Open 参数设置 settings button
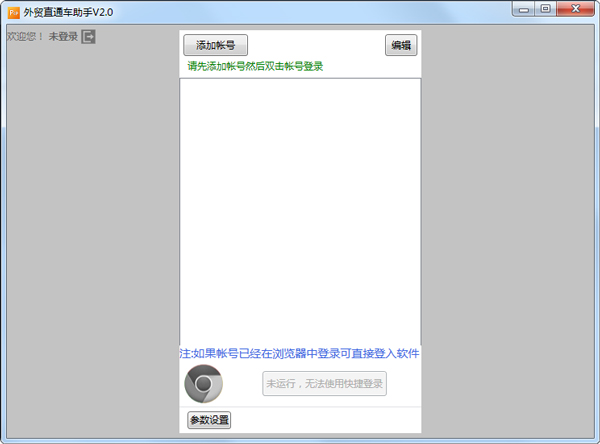600x444 pixels. pyautogui.click(x=209, y=420)
